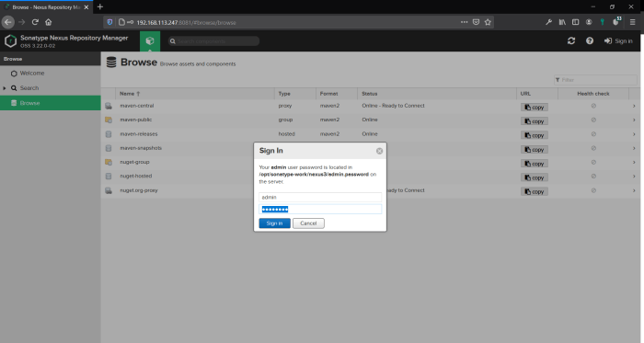Open maven-public row chevron
Viewport: 644px width, 343px height.
click(634, 120)
